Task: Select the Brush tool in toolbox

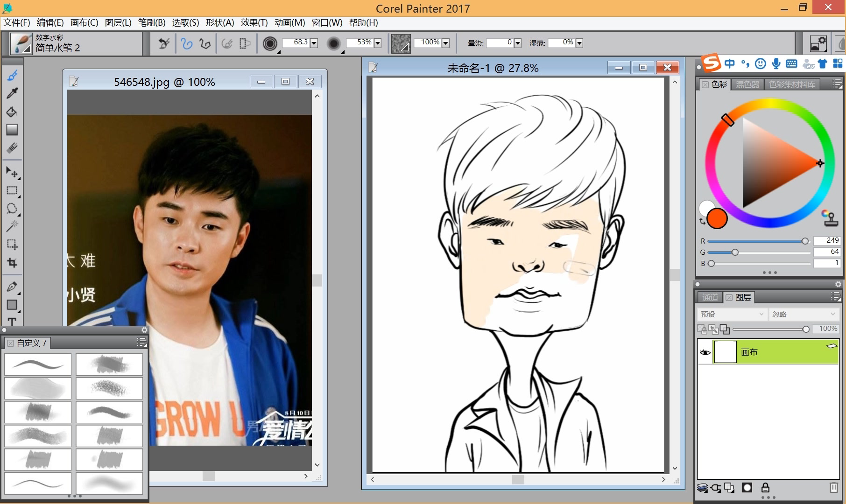Action: point(12,75)
